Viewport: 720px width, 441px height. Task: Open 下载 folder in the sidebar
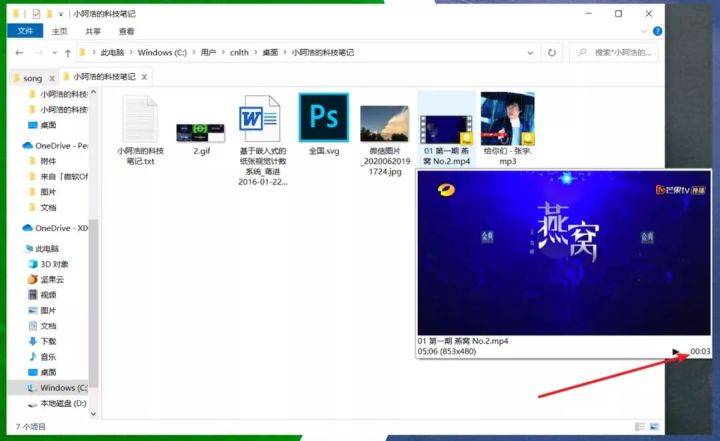[42, 341]
